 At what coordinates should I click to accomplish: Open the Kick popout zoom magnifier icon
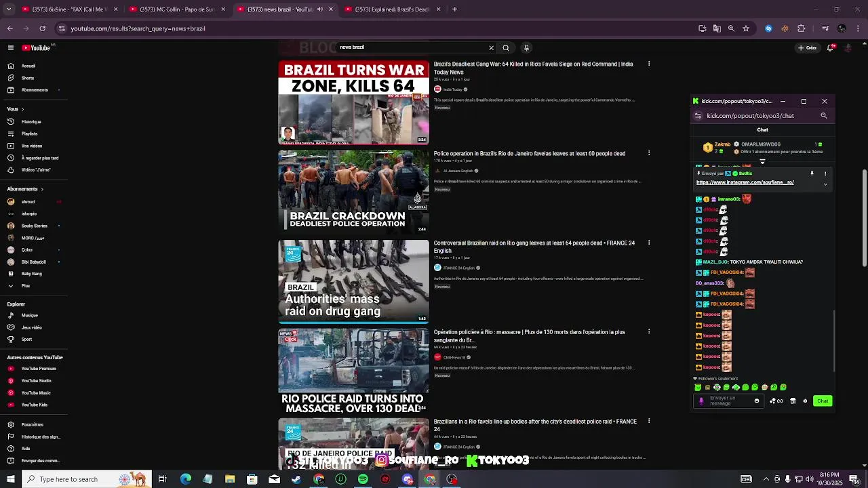[824, 116]
